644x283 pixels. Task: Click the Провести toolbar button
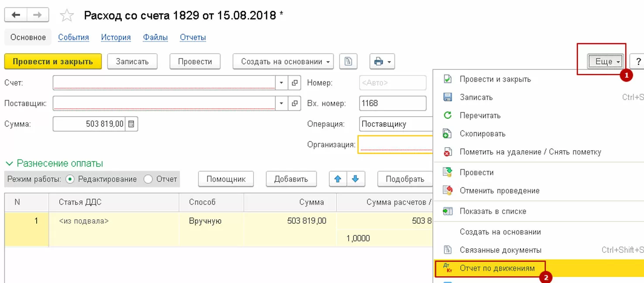[195, 62]
